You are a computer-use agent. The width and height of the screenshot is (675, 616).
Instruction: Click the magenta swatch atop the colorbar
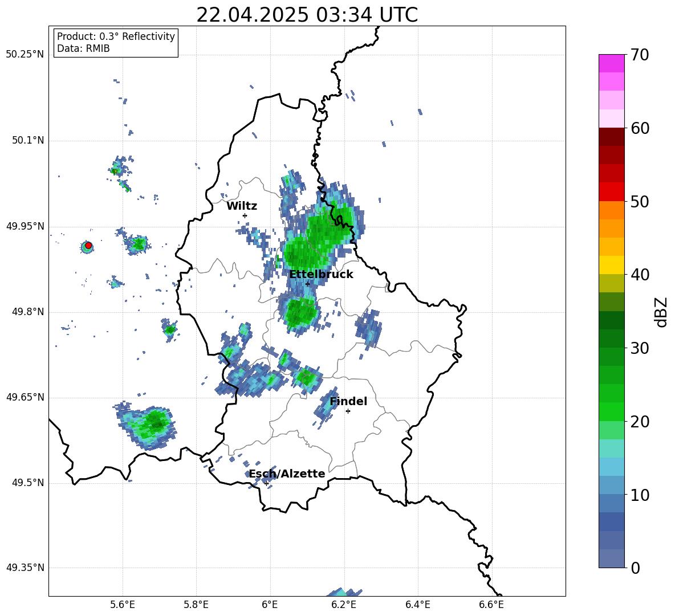pos(611,63)
